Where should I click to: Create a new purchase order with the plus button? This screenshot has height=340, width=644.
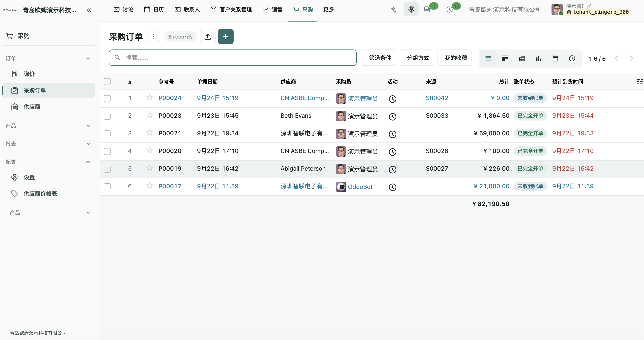click(225, 37)
